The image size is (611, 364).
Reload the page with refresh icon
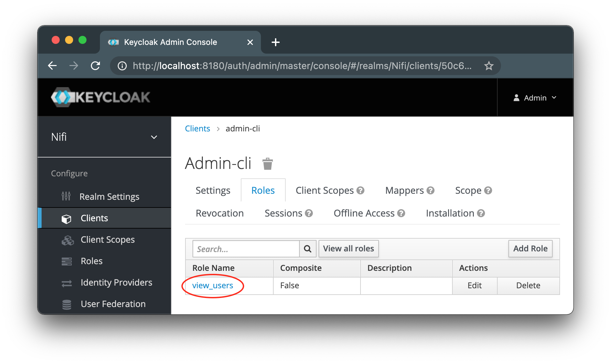(x=96, y=65)
